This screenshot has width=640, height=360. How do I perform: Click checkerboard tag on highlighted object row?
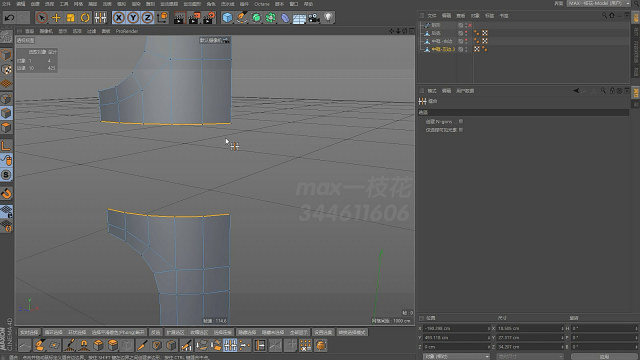477,49
